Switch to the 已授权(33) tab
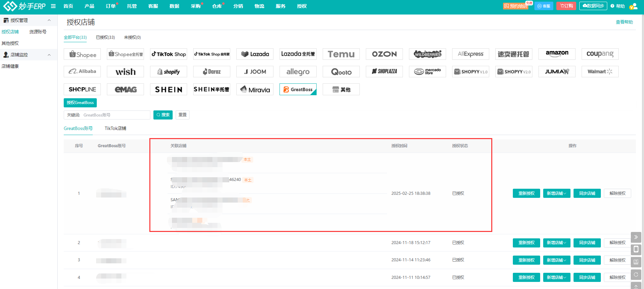Image resolution: width=644 pixels, height=289 pixels. pos(105,37)
